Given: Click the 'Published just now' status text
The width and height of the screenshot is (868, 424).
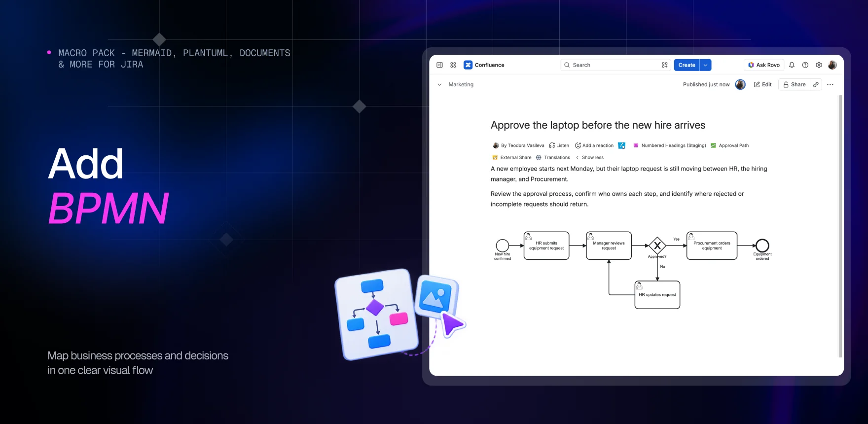Looking at the screenshot, I should pyautogui.click(x=706, y=85).
